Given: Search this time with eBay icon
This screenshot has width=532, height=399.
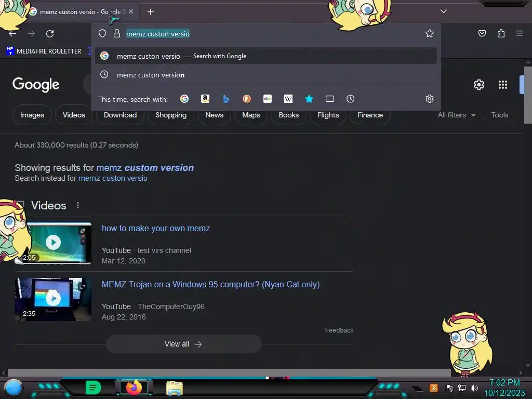Looking at the screenshot, I should click(x=268, y=99).
